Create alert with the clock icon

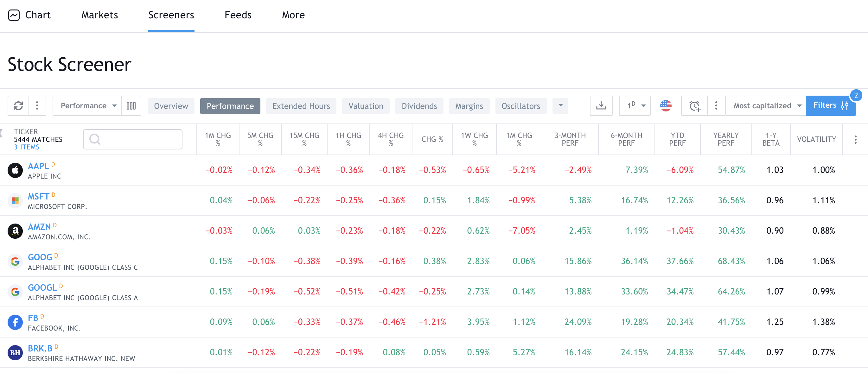(x=694, y=106)
